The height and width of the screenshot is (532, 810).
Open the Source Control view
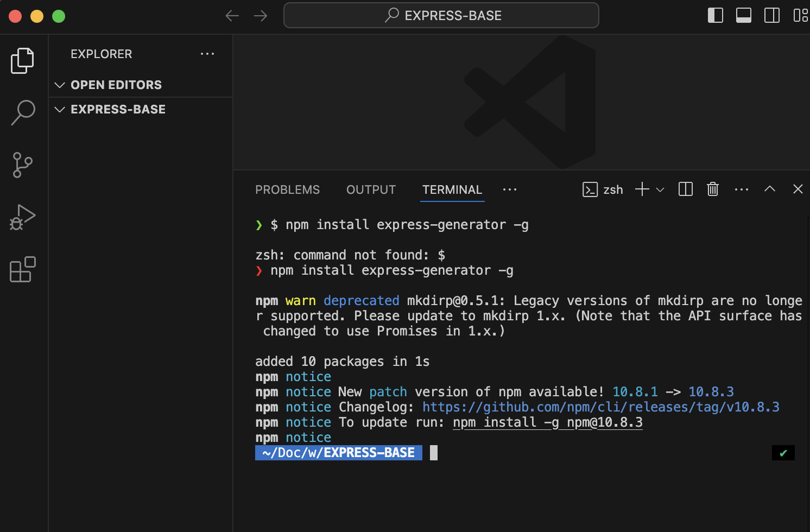[22, 165]
